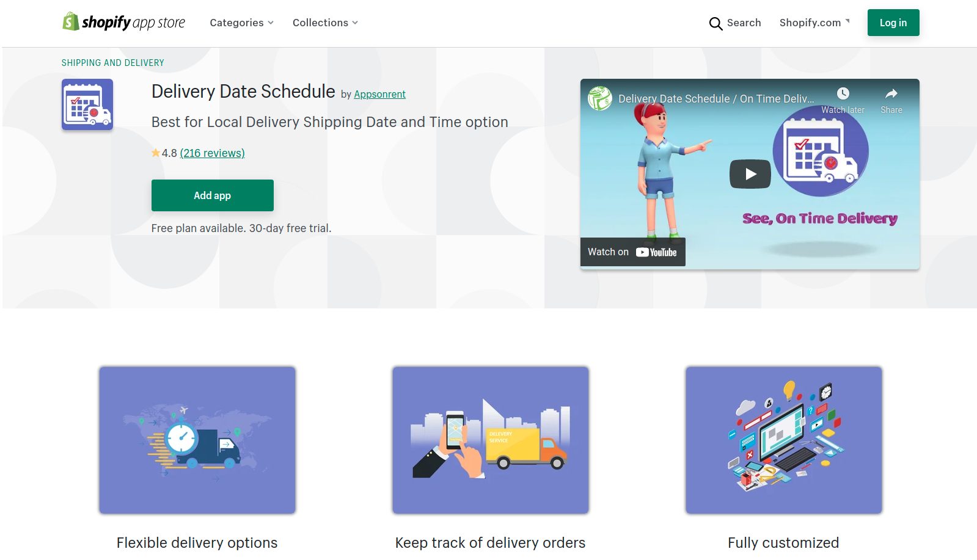
Task: Click the Keep track of delivery orders heading
Action: pyautogui.click(x=490, y=543)
